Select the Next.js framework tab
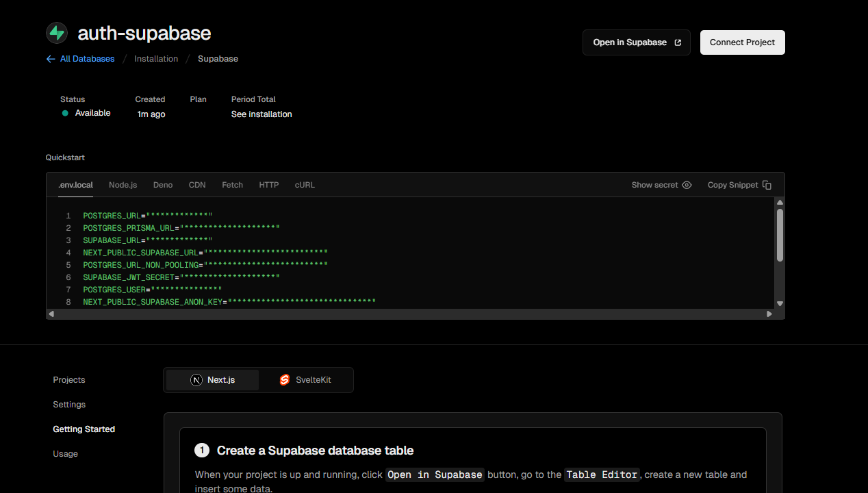Image resolution: width=868 pixels, height=493 pixels. click(x=212, y=380)
